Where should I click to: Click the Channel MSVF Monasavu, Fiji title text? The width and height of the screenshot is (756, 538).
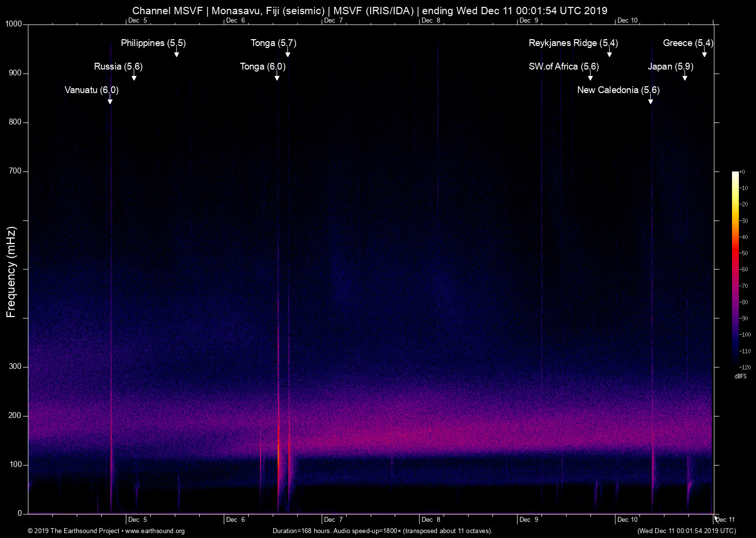370,11
